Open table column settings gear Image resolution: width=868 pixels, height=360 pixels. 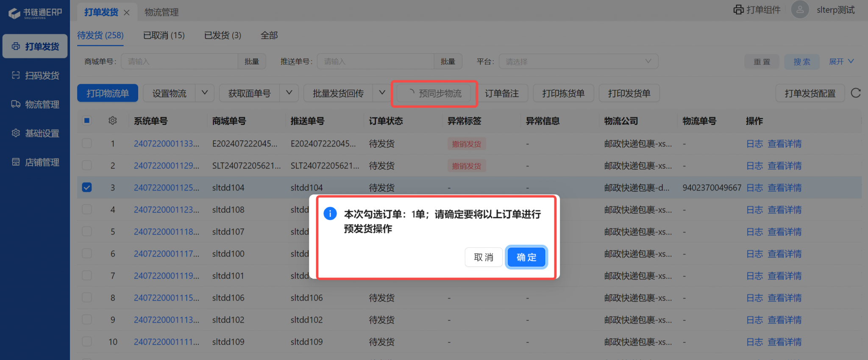tap(112, 121)
